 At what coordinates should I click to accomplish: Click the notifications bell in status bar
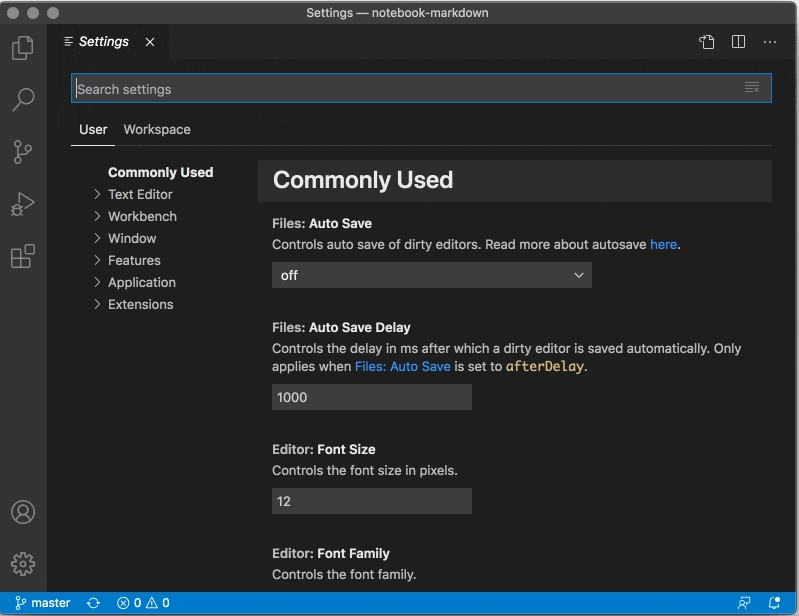point(774,603)
